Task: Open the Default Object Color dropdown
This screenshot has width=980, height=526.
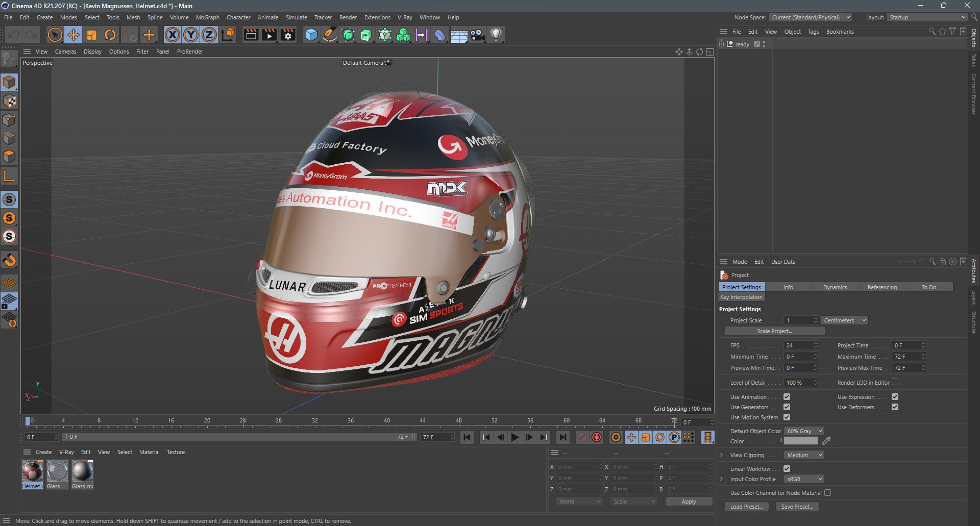Action: [x=804, y=431]
